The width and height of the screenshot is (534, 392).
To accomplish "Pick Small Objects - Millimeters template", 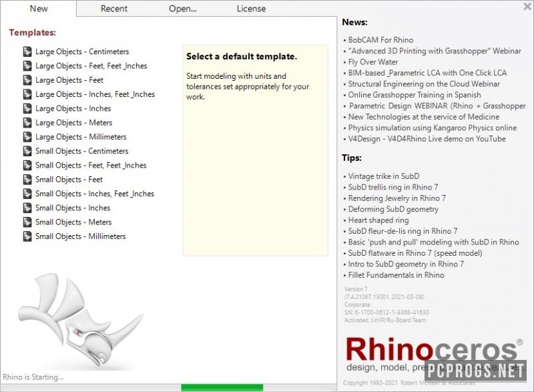I will click(80, 236).
